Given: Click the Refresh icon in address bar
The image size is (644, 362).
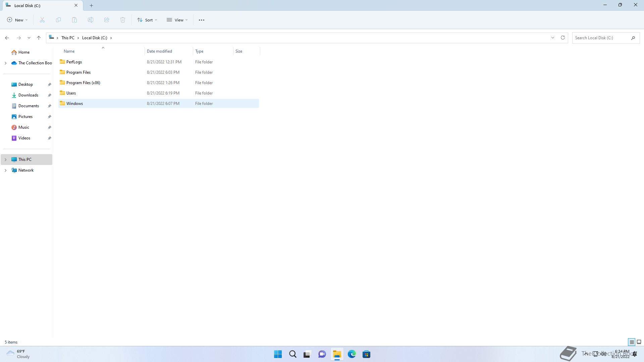Looking at the screenshot, I should [563, 38].
